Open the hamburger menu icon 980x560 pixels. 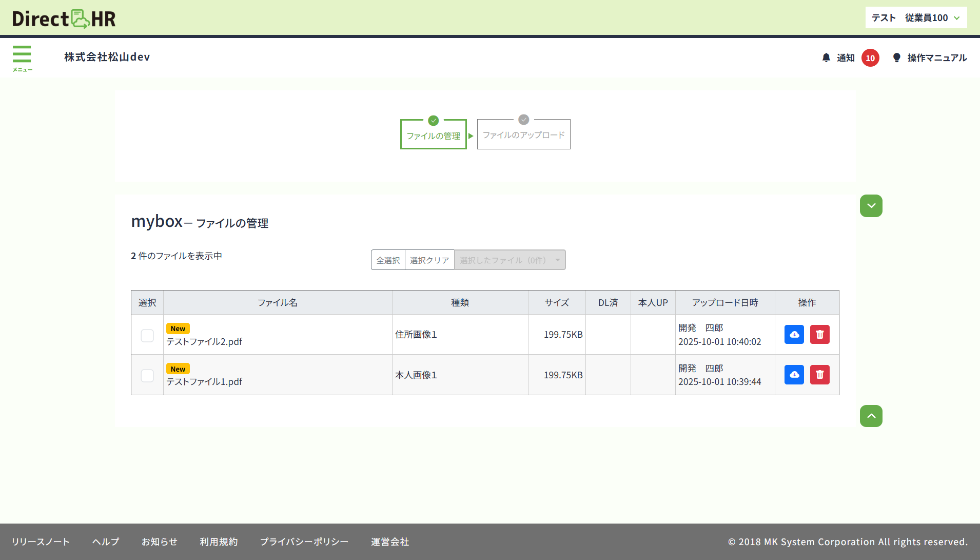(x=22, y=57)
